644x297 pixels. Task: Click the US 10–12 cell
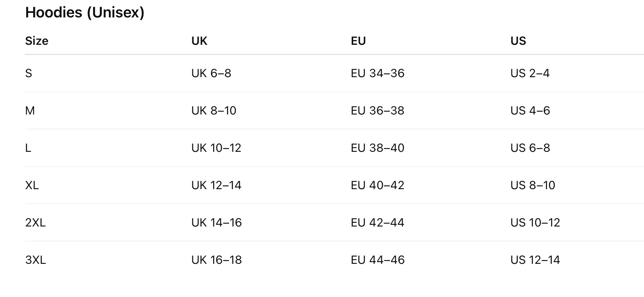pos(535,223)
